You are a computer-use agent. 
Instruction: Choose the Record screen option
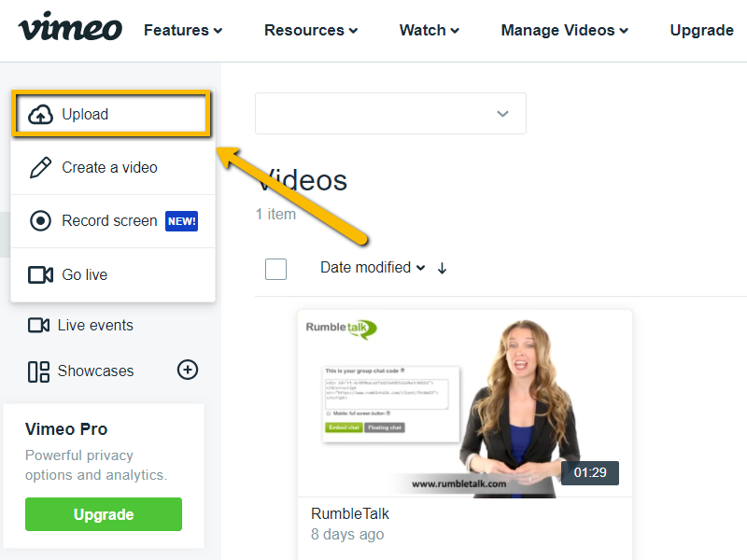pyautogui.click(x=113, y=221)
